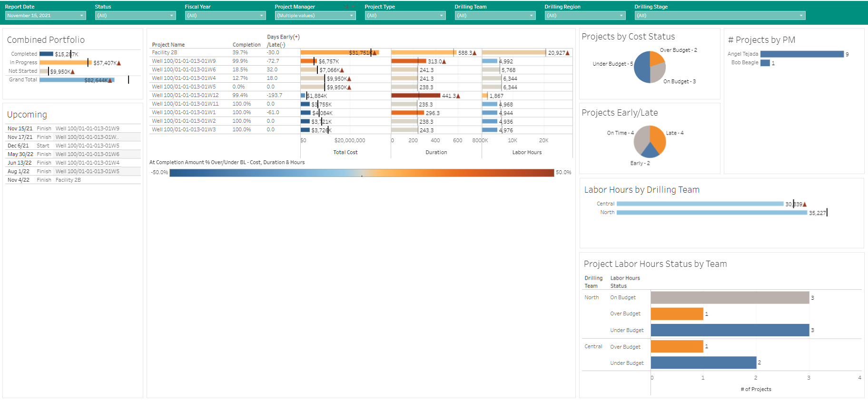Select Well 100/01-01-013-01W12 in project list
Screen dimensions: 868x401
click(185, 96)
